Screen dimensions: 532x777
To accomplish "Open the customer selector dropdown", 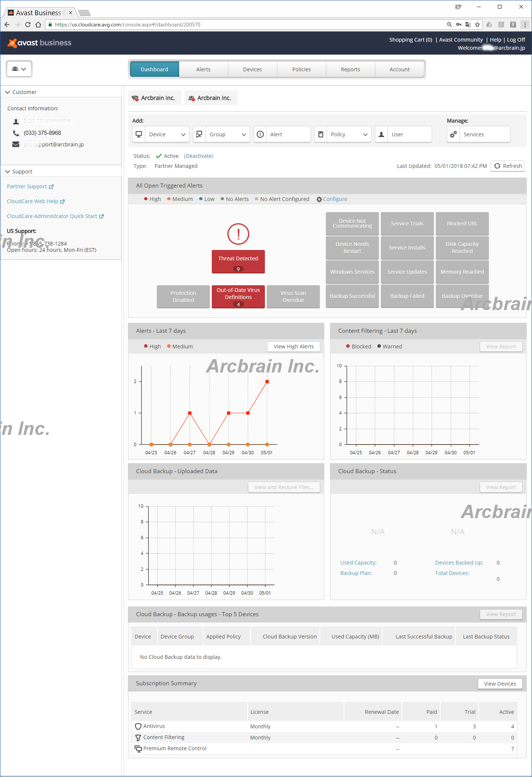I will [x=19, y=69].
